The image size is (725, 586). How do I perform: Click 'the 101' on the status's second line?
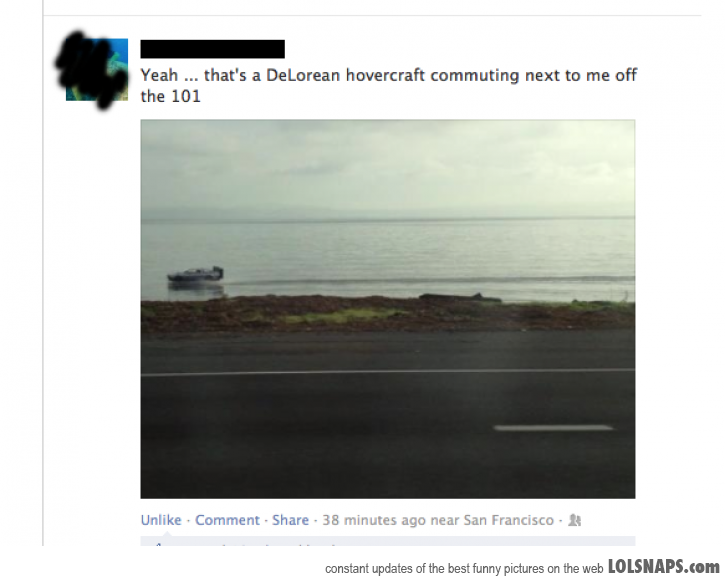point(171,96)
